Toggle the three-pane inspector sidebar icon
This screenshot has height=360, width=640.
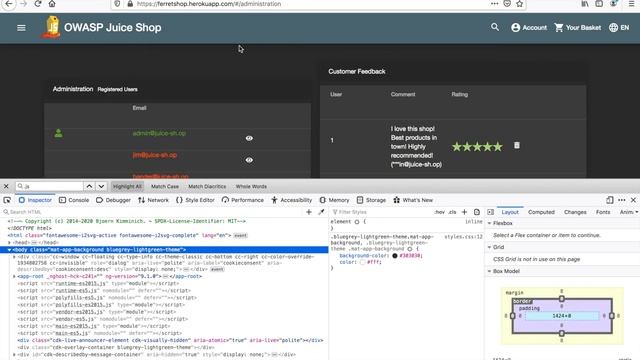490,212
